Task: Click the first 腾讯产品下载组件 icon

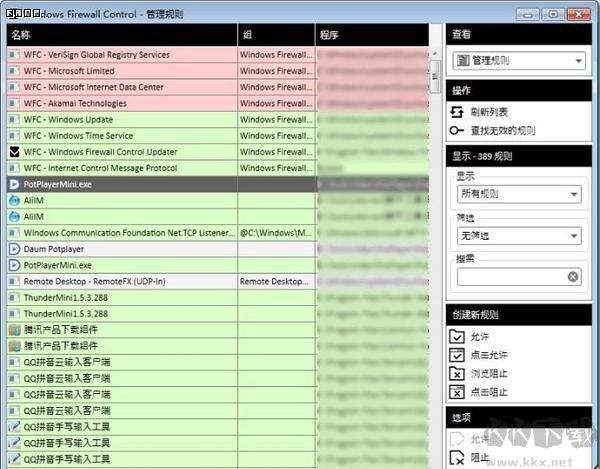Action: pyautogui.click(x=14, y=330)
